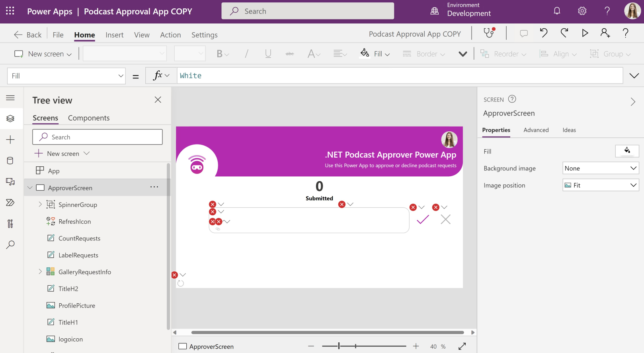Open toolbar help question mark
644x353 pixels.
click(x=625, y=33)
